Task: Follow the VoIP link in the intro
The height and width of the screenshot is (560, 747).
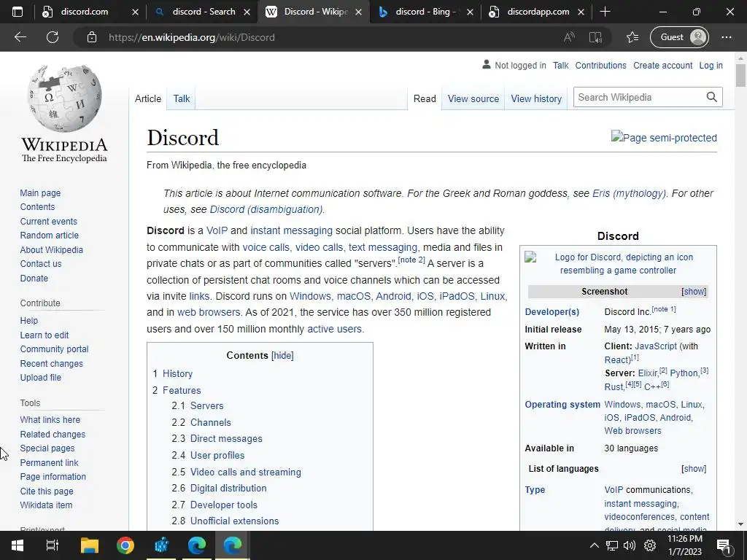Action: (x=217, y=230)
